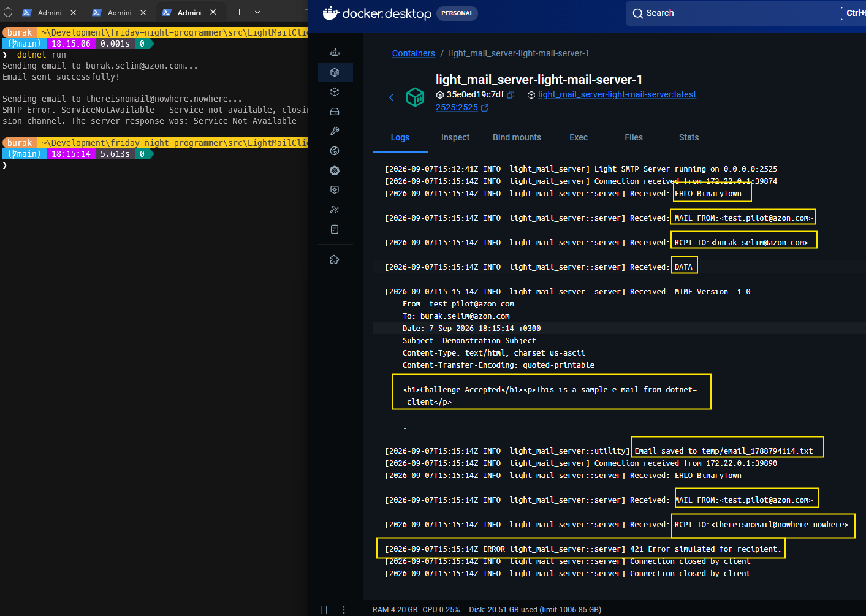Image resolution: width=866 pixels, height=616 pixels.
Task: Click the shield-star icon in Docker sidebar
Action: (335, 190)
